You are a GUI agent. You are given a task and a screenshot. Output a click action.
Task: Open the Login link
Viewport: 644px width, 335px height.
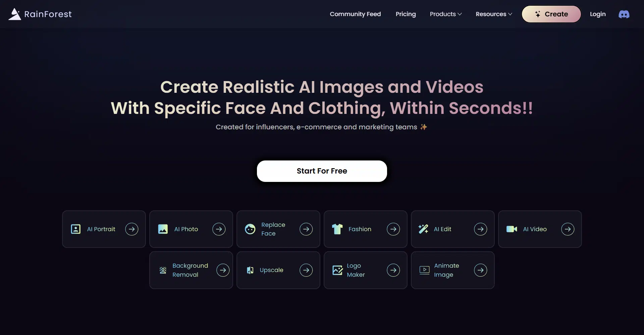(x=598, y=14)
